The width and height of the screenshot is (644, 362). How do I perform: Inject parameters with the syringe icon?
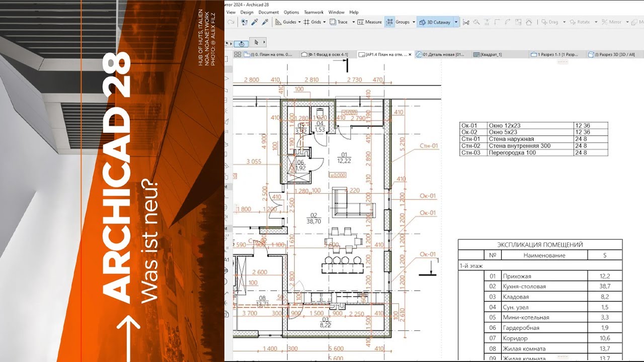(x=265, y=22)
